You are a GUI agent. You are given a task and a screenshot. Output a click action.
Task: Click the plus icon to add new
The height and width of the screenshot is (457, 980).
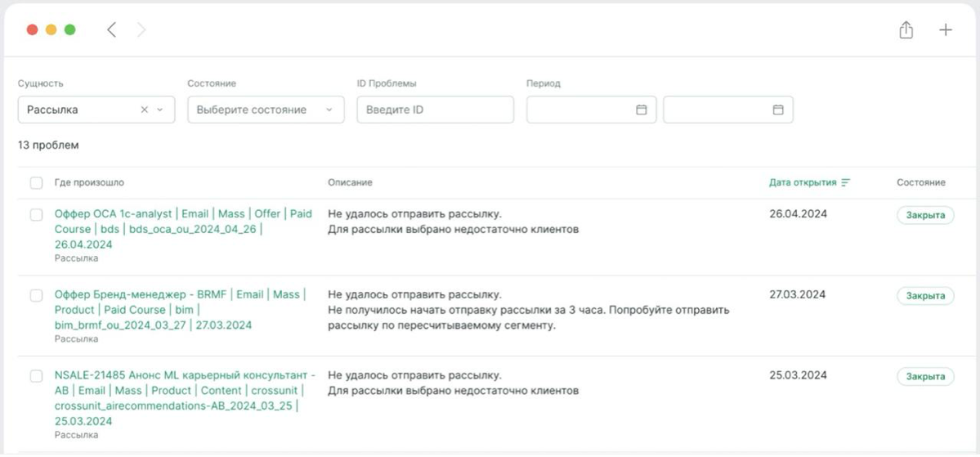coord(946,30)
